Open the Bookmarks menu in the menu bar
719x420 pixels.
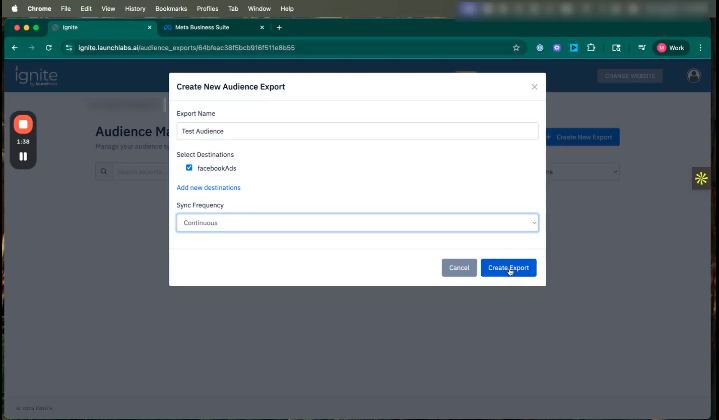point(171,8)
